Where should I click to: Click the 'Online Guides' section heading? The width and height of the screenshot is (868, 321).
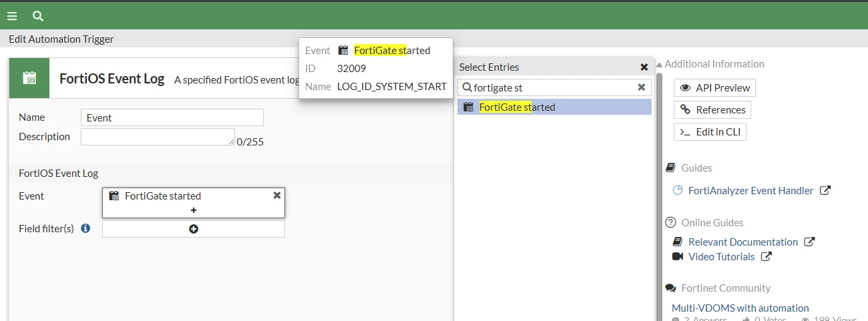(712, 222)
